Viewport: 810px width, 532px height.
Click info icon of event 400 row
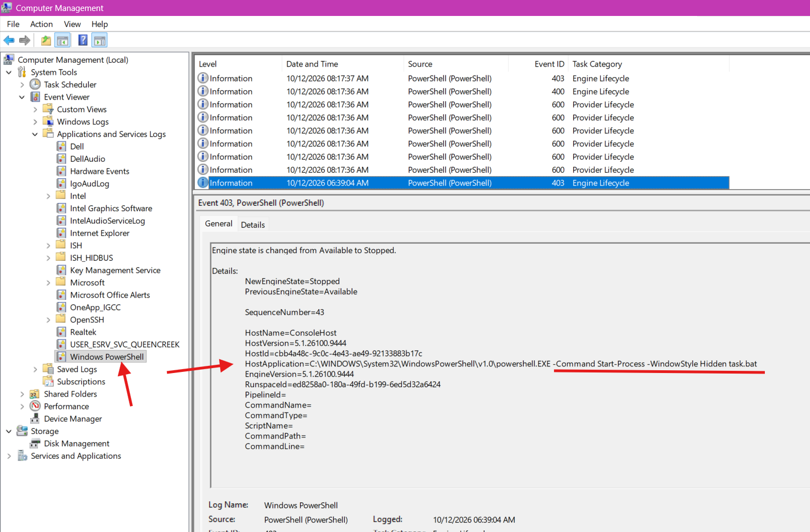point(203,91)
